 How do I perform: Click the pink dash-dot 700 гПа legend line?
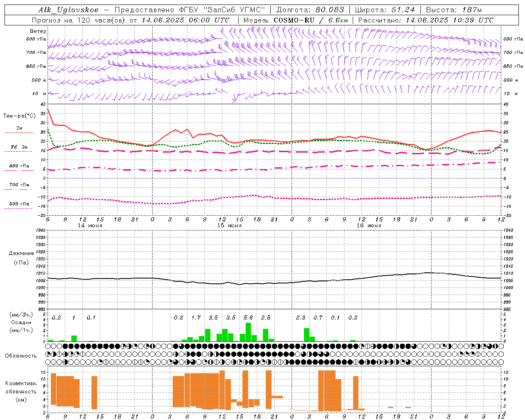18,189
